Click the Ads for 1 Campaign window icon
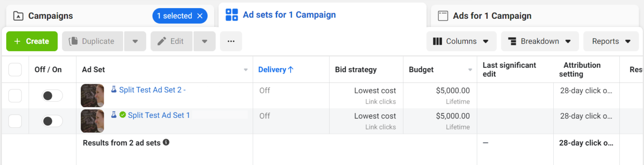Viewport: 644px width, 165px height. pos(443,16)
